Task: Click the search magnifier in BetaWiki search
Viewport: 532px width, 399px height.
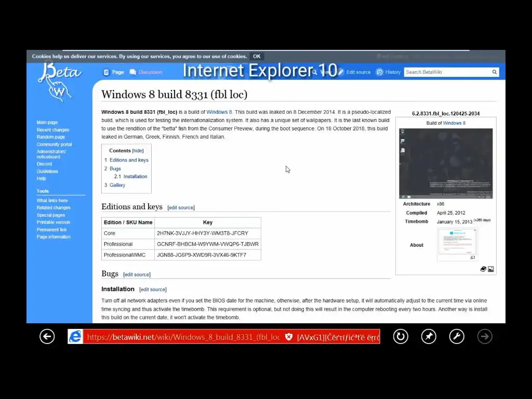Action: click(495, 72)
